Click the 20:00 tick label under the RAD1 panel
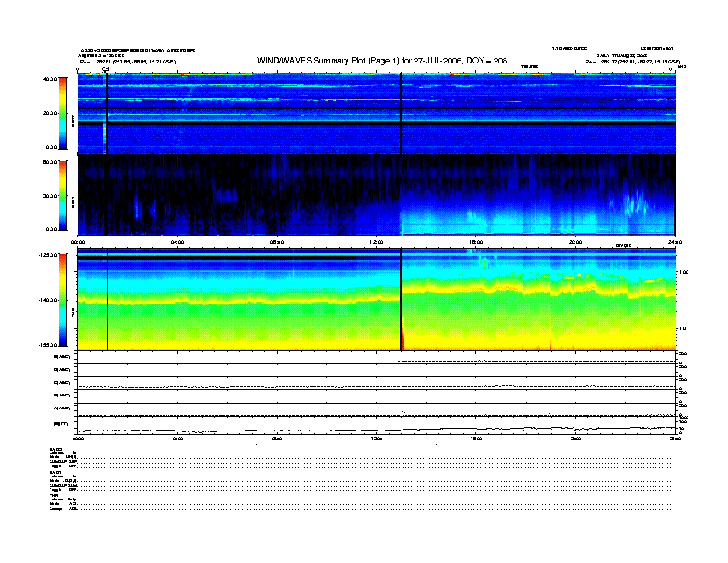 pos(575,242)
